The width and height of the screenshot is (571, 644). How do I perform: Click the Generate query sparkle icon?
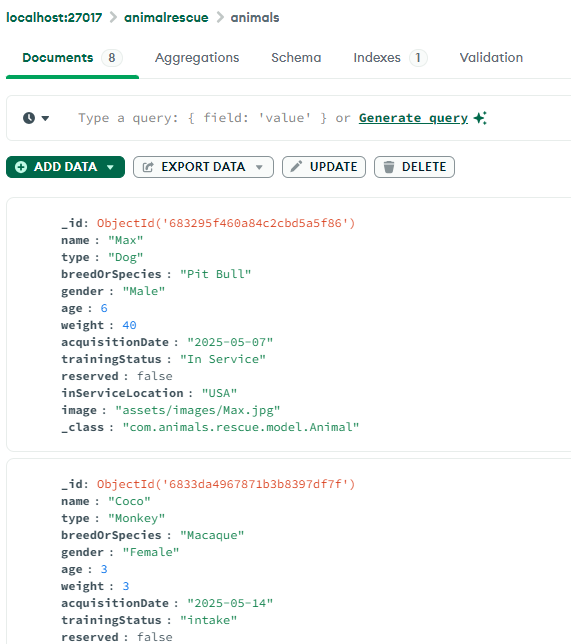tap(480, 118)
